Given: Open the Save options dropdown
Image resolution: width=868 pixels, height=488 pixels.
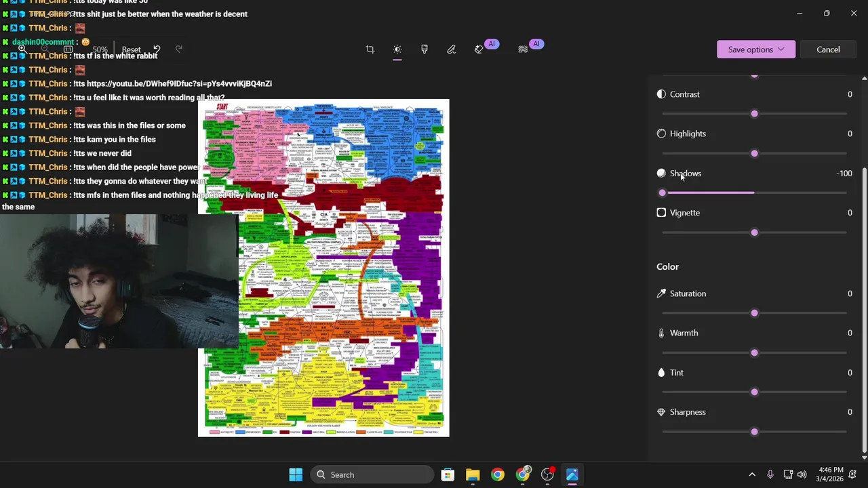Looking at the screenshot, I should point(756,49).
